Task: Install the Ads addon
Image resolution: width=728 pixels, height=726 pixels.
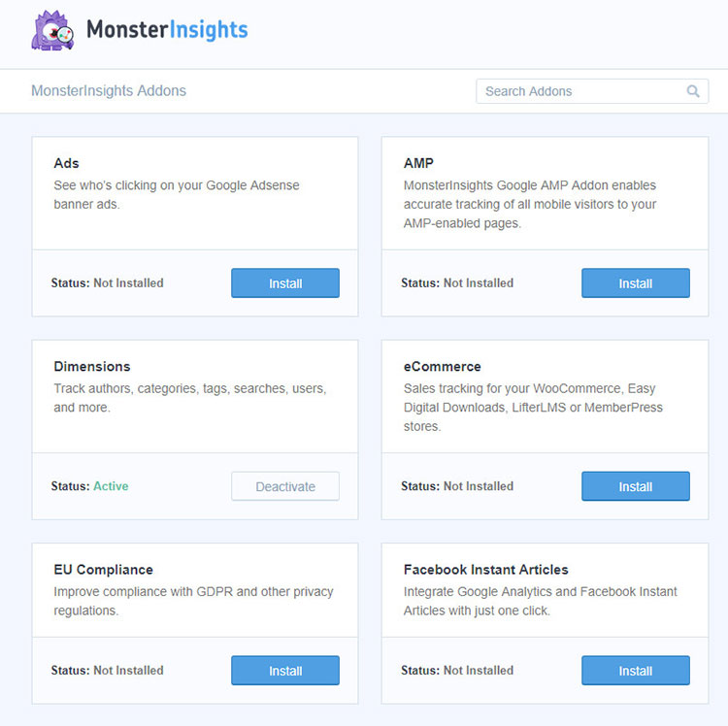Action: (x=285, y=283)
